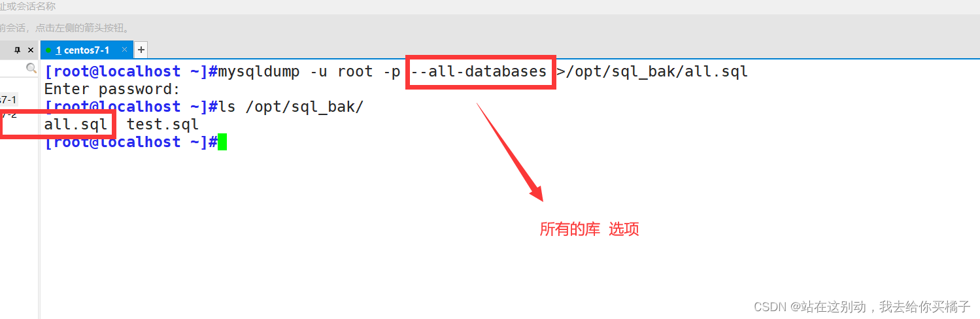The image size is (980, 319).
Task: Click the green terminal cursor block
Action: 222,142
